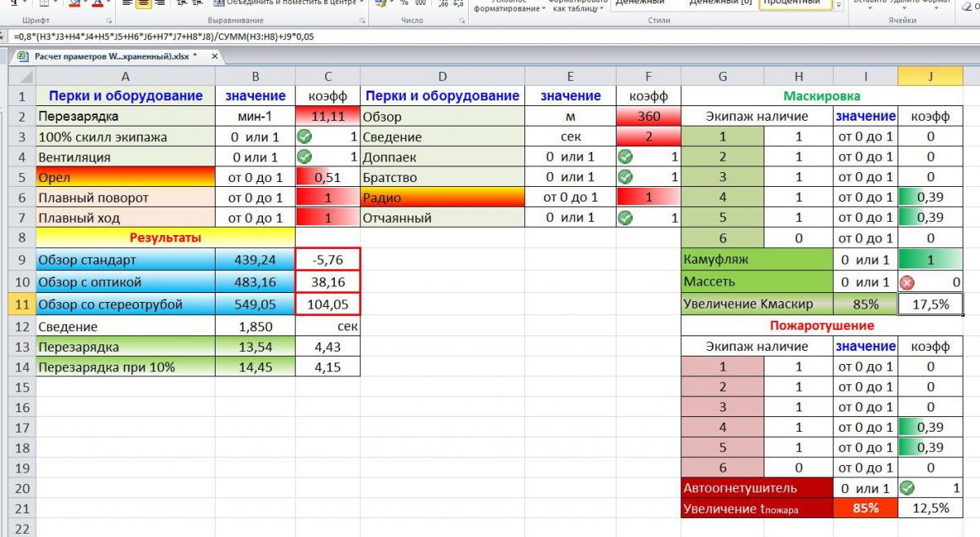980x537 pixels.
Task: Expand the cell styles gallery
Action: [839, 6]
